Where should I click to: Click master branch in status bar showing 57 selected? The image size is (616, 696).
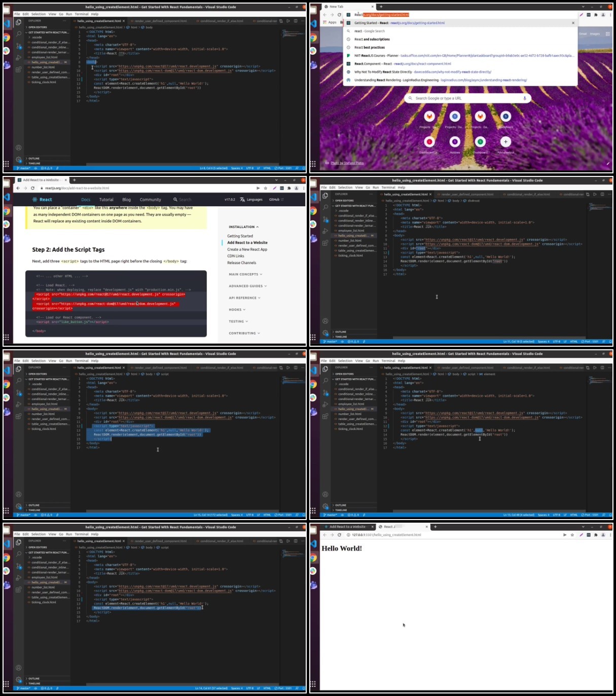click(x=23, y=688)
